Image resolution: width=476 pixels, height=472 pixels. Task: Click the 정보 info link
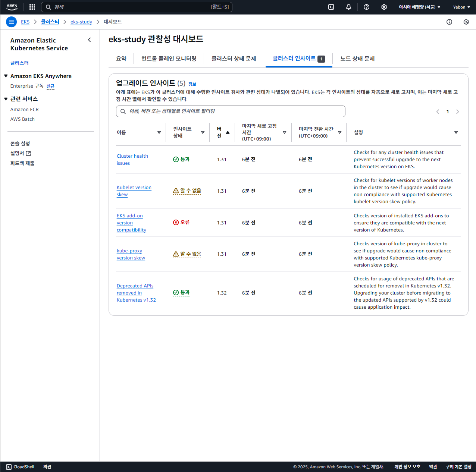[x=192, y=84]
